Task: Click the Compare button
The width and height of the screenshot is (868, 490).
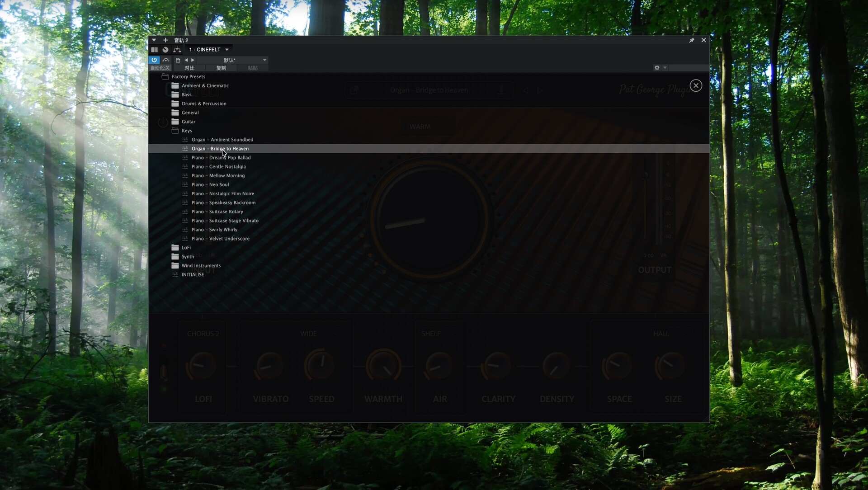Action: (x=189, y=68)
